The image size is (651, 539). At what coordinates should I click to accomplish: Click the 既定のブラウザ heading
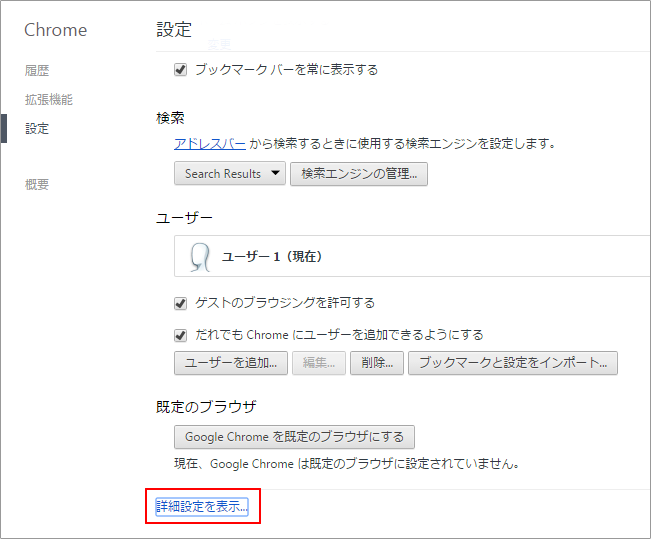(206, 407)
